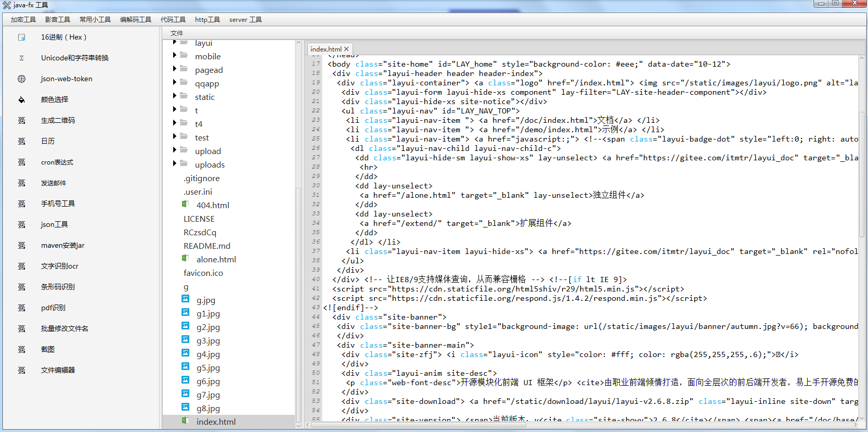Expand the mobile folder in tree
Screen dimensions: 868x432
tap(175, 55)
